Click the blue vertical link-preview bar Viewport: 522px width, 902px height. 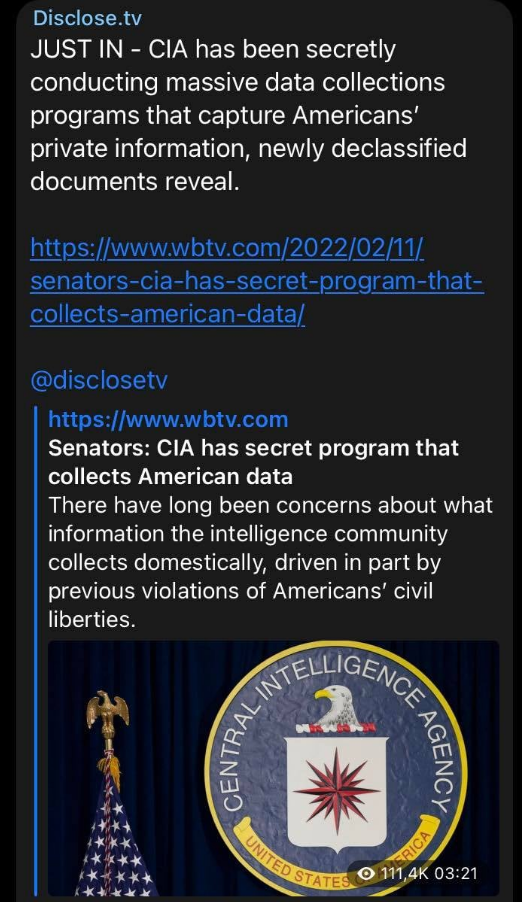pos(36,651)
